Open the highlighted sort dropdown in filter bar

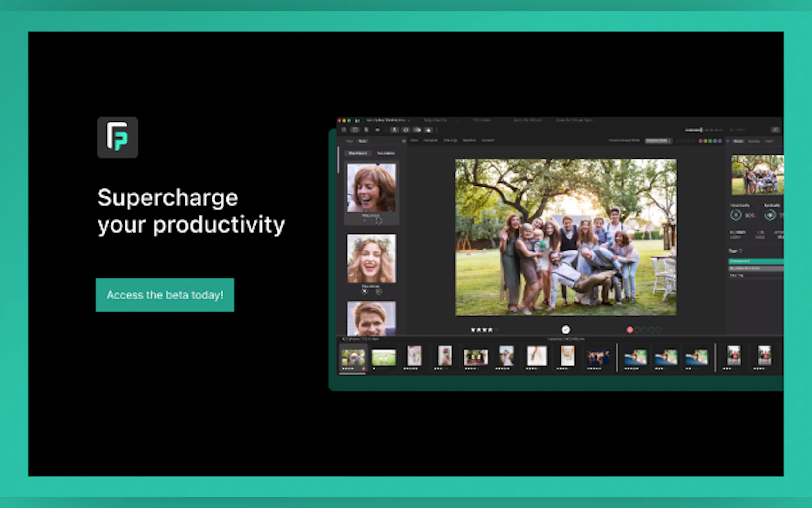[x=658, y=141]
